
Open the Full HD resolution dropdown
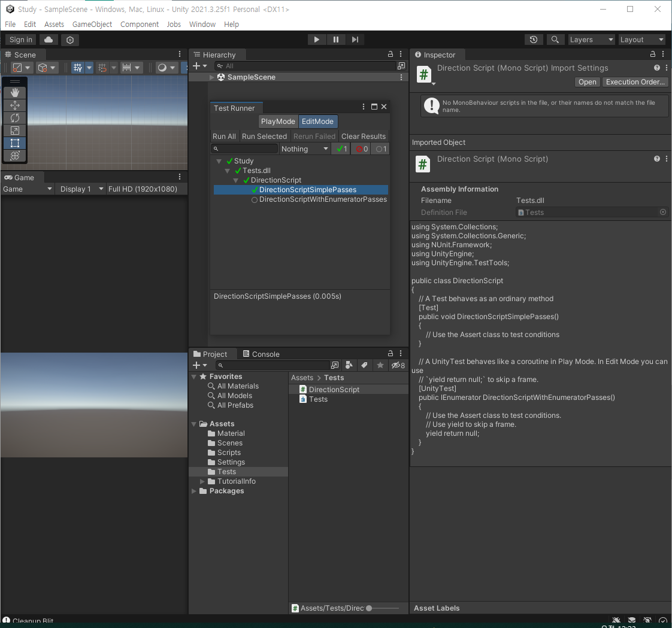click(147, 189)
